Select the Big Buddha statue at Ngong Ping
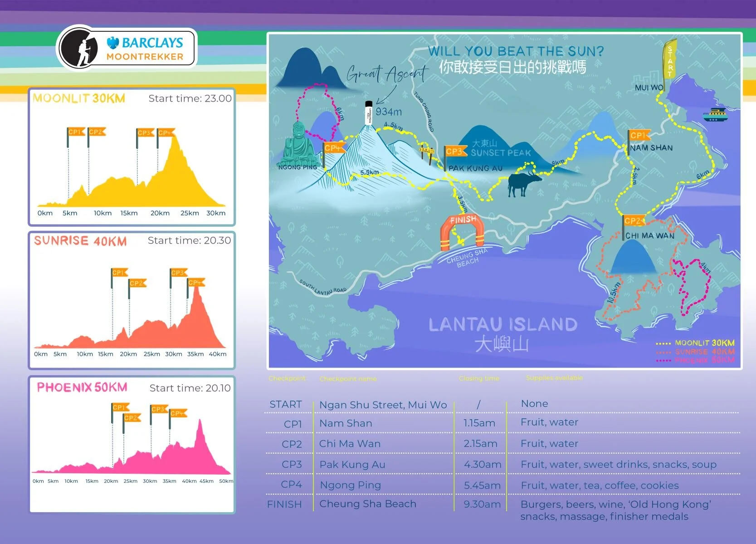This screenshot has width=756, height=544. pos(299,143)
